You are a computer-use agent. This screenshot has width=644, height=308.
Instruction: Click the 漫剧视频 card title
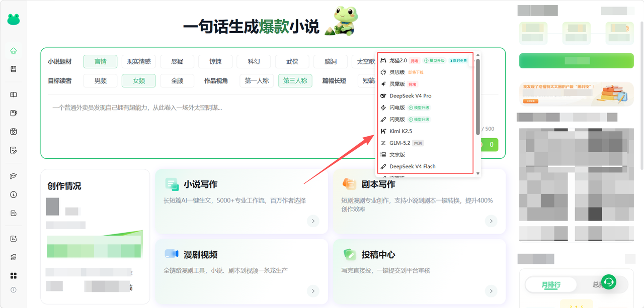200,255
